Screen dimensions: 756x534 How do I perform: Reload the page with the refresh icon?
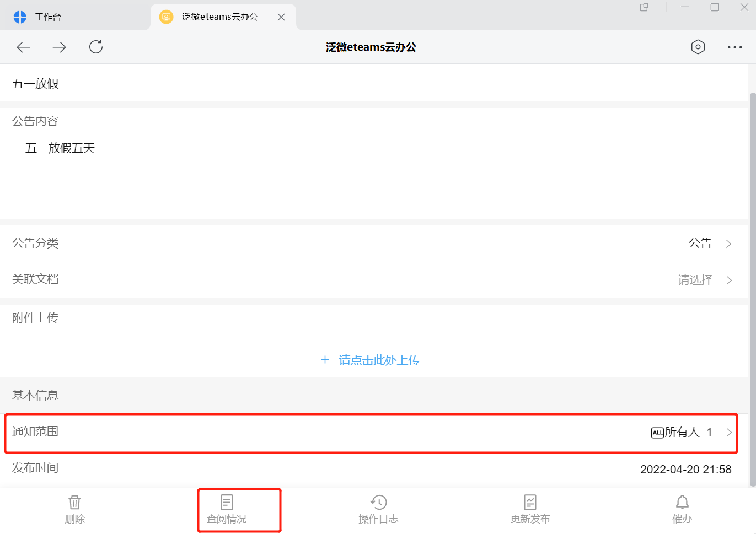tap(96, 47)
